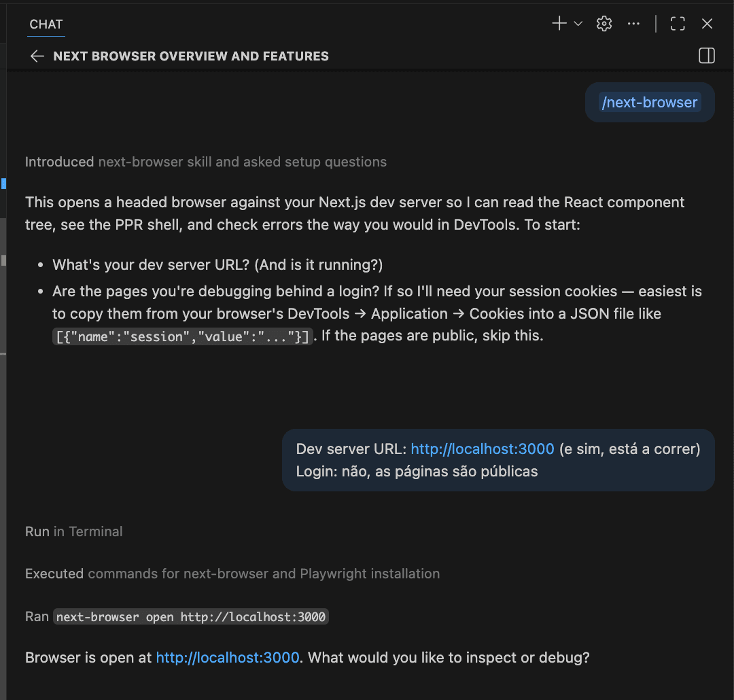
Task: Select the 'Dev server URL' user message bubble
Action: point(498,460)
